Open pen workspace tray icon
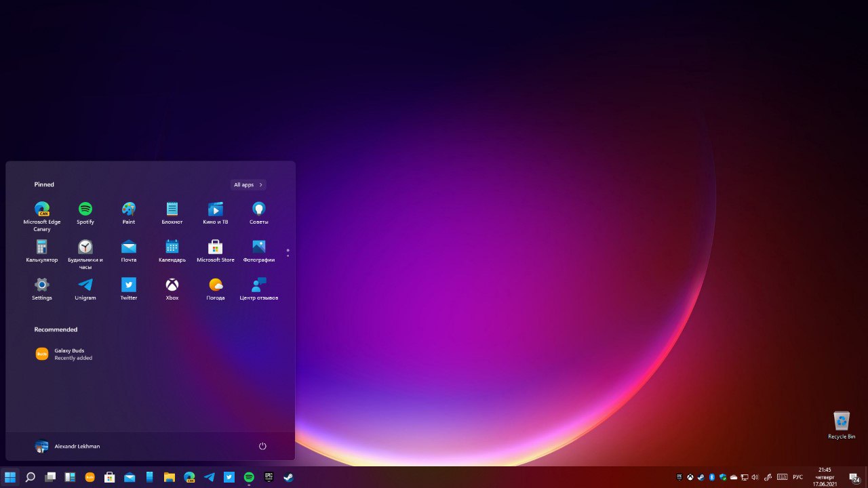Screen dimensions: 868x488 click(768, 477)
